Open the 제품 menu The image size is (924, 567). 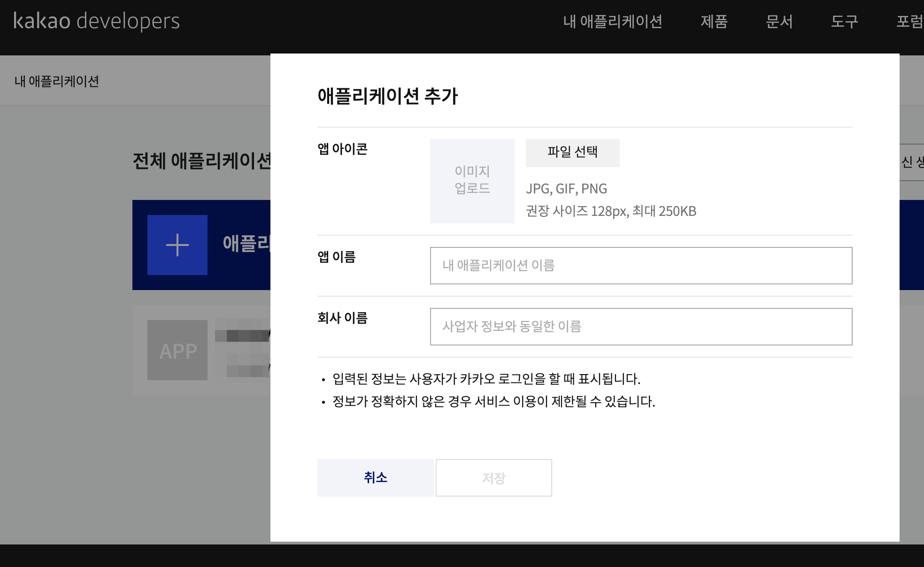click(714, 22)
